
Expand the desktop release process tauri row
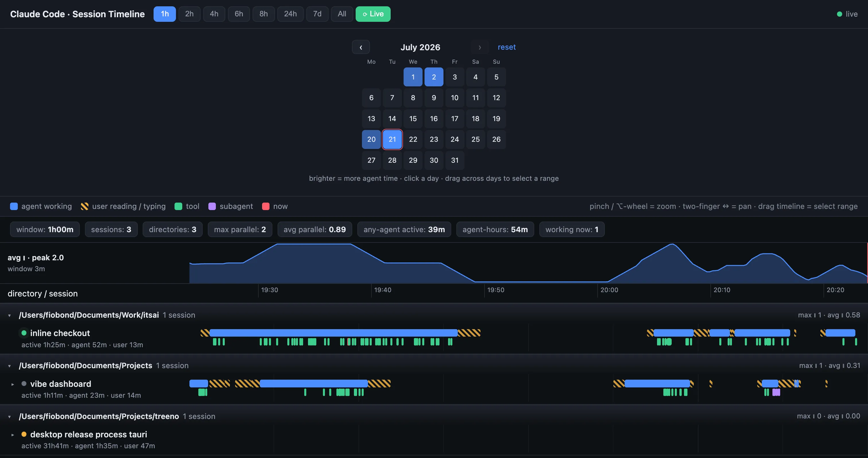[12, 435]
